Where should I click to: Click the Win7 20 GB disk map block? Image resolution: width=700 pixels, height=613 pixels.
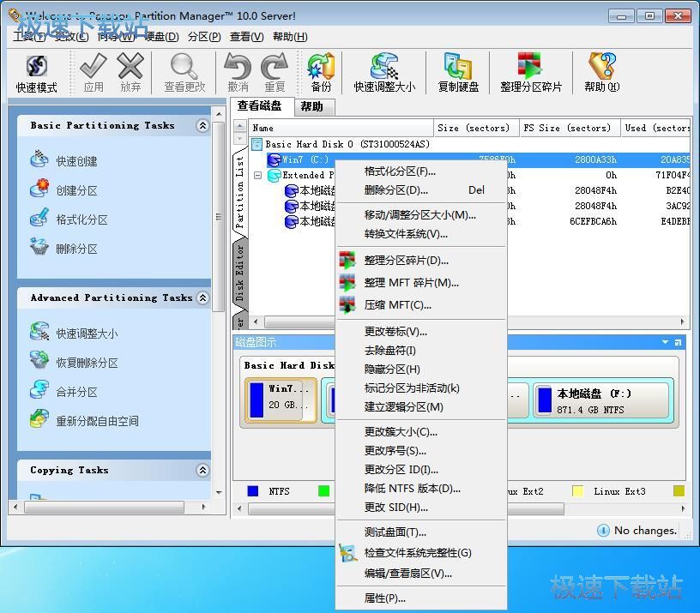[281, 400]
